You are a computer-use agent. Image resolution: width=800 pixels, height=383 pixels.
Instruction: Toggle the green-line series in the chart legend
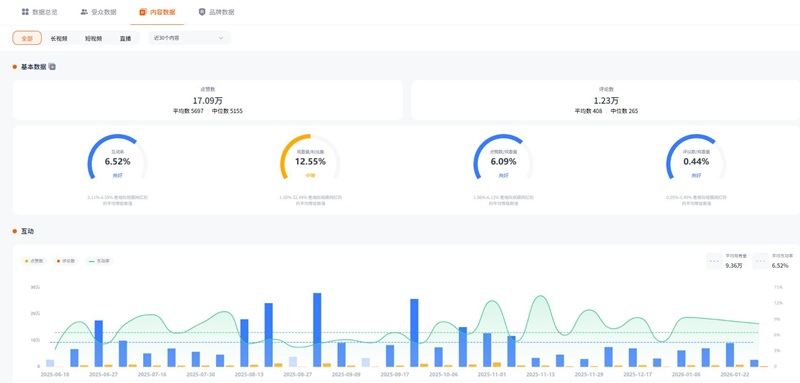(x=99, y=261)
